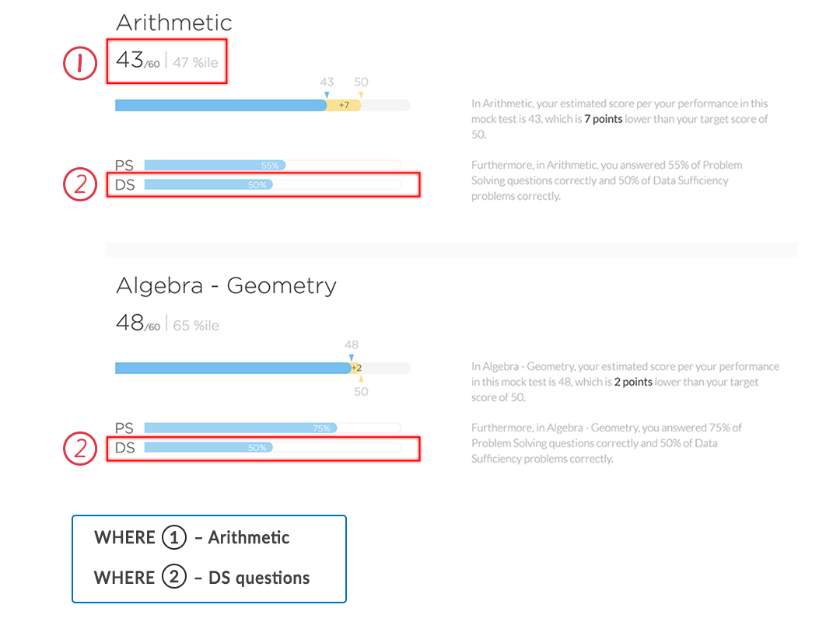840x622 pixels.
Task: Click the bold '7 points' text
Action: (x=604, y=119)
